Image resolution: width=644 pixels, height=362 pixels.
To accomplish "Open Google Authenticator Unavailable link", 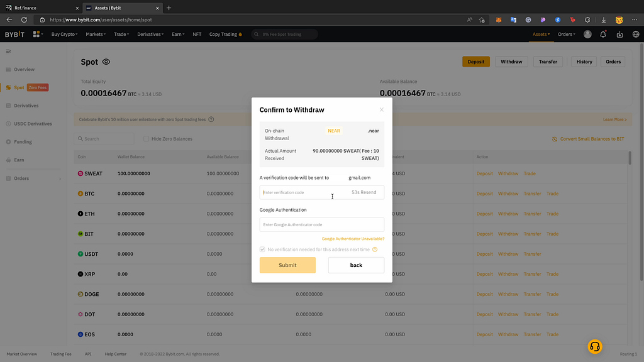I will [353, 239].
